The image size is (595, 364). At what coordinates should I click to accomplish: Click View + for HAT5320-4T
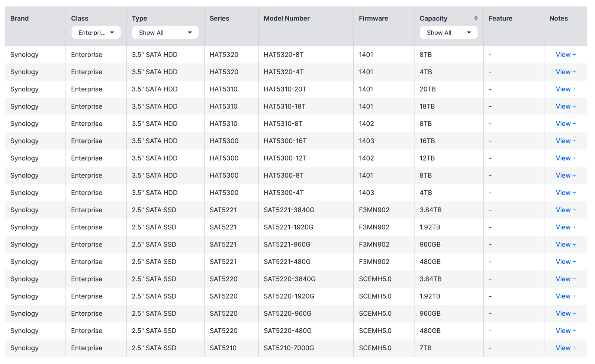[x=566, y=72]
